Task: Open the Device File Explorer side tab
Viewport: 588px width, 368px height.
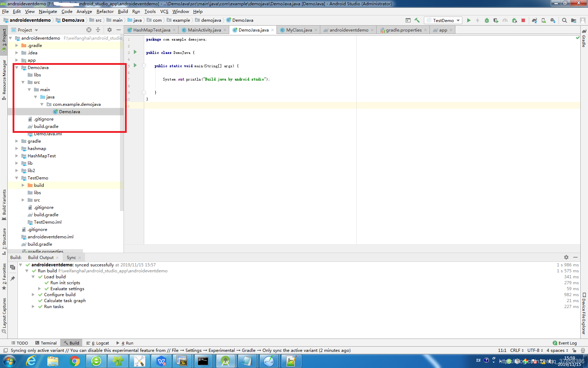Action: pos(584,314)
